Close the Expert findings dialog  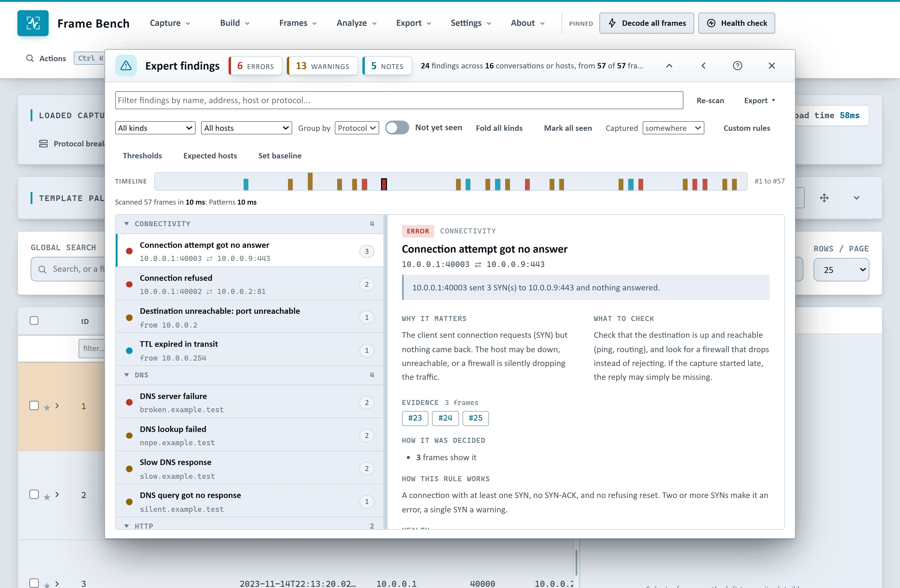[772, 66]
